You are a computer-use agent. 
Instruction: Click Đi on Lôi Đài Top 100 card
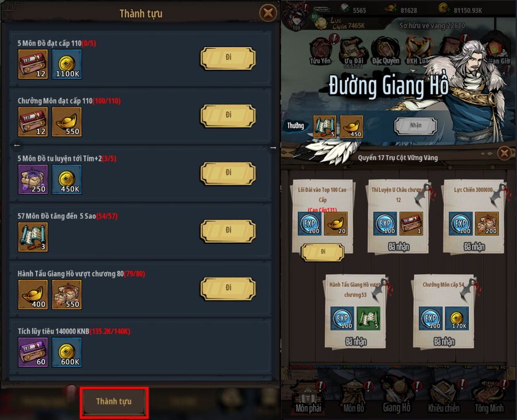[x=323, y=252]
